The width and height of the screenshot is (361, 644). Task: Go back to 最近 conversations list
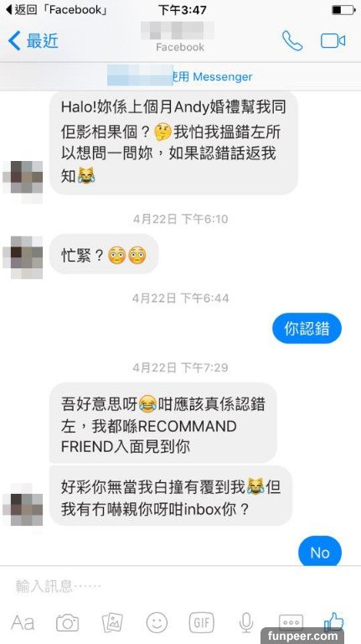point(34,41)
